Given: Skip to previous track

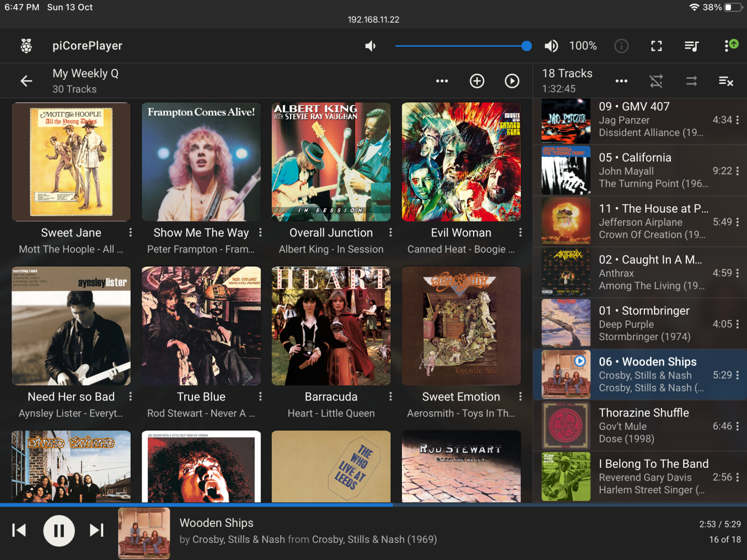Looking at the screenshot, I should (x=19, y=530).
